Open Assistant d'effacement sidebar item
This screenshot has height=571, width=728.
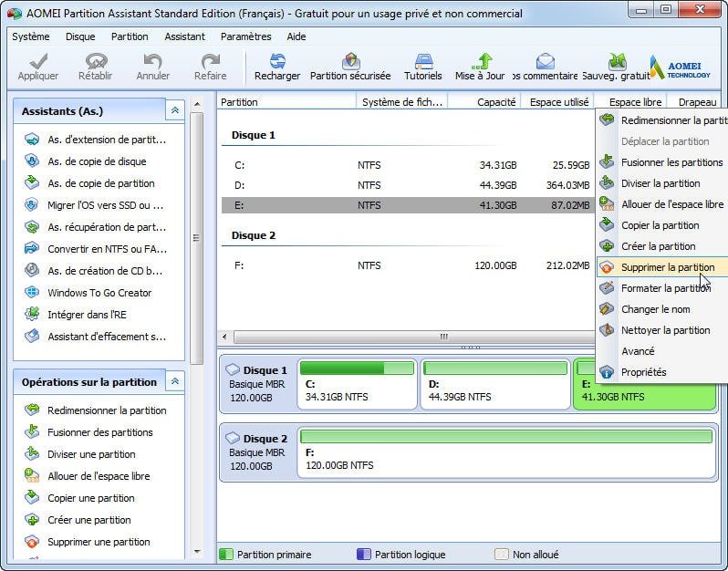(x=95, y=336)
